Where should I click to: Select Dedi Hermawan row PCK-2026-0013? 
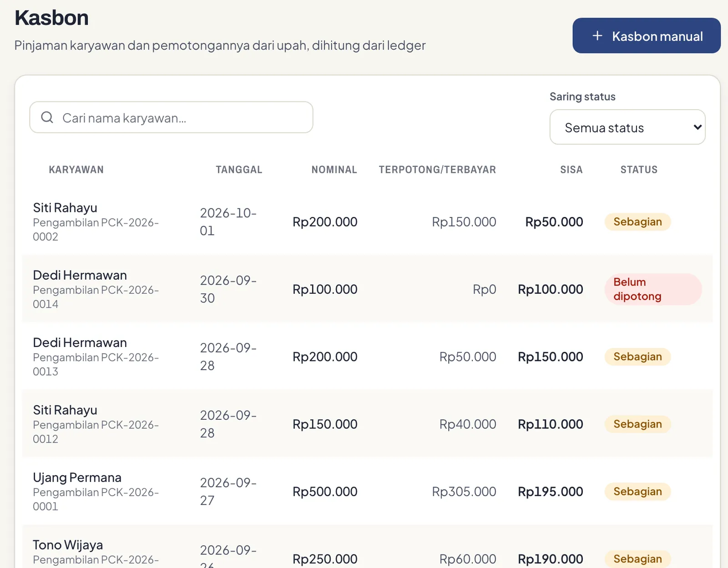tap(367, 356)
